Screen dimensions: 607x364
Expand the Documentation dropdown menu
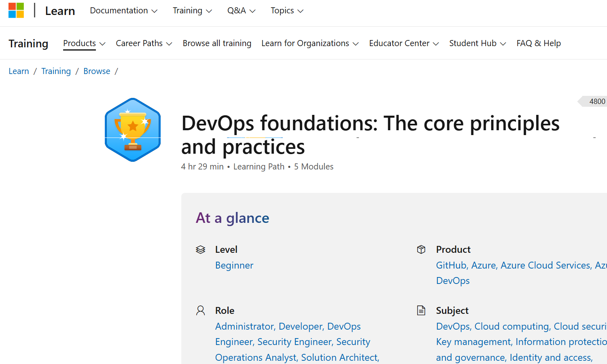click(123, 11)
